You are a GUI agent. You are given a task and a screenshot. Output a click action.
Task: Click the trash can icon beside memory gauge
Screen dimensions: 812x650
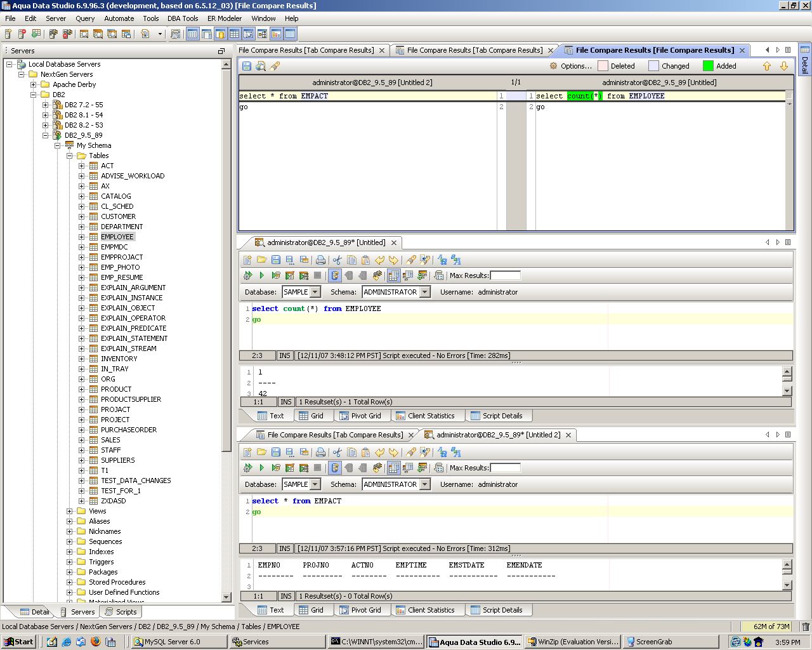coord(805,627)
